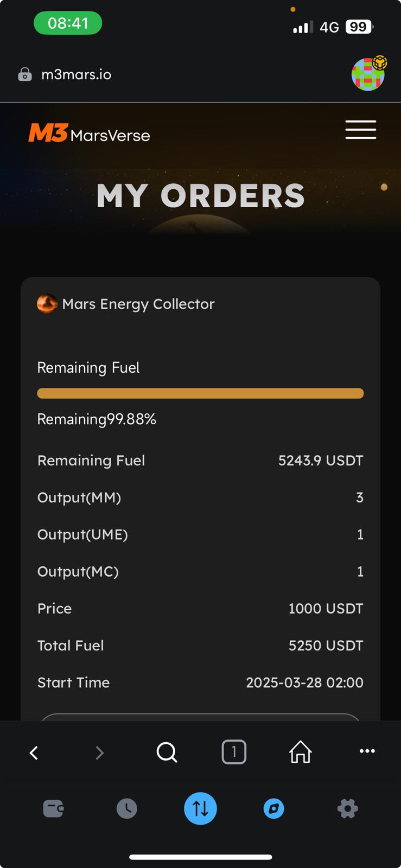The image size is (401, 868).
Task: Tap the blue swap arrows button
Action: (200, 809)
